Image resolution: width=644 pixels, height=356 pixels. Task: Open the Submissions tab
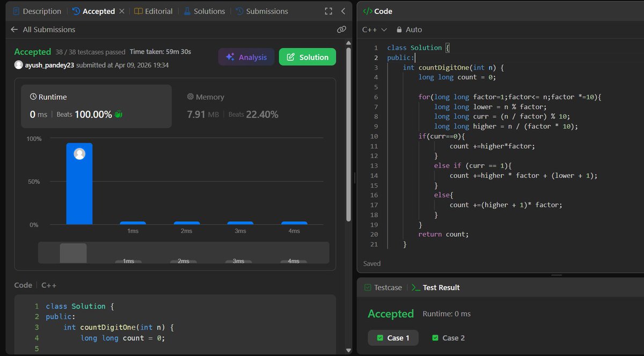coord(261,11)
